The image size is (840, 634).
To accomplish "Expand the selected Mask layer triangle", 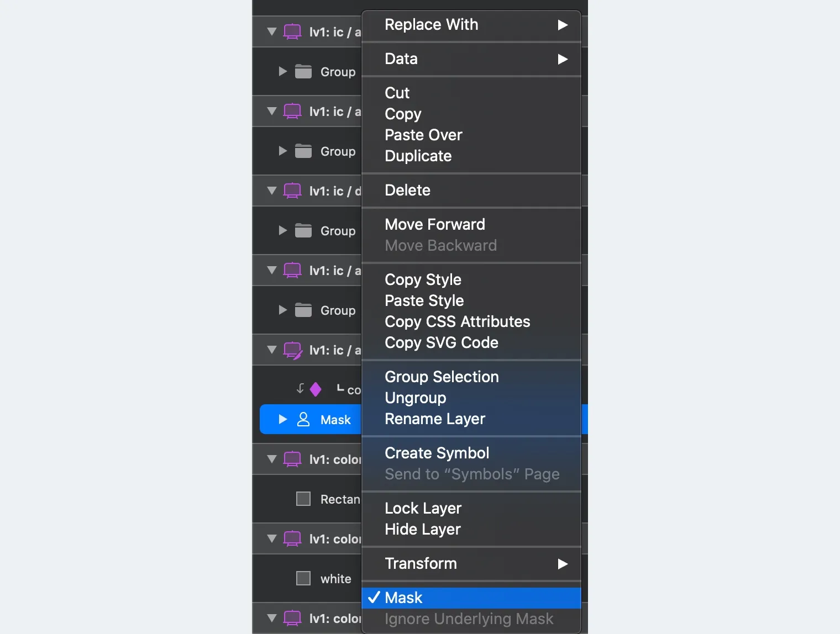I will [283, 420].
